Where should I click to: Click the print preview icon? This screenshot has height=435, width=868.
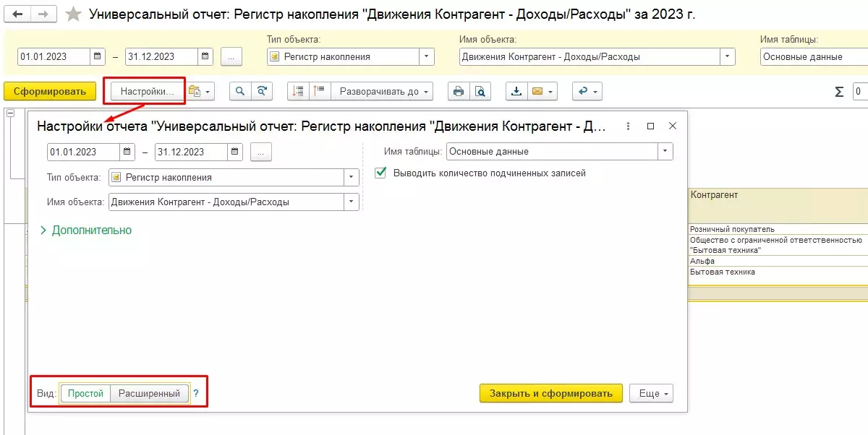[x=480, y=91]
